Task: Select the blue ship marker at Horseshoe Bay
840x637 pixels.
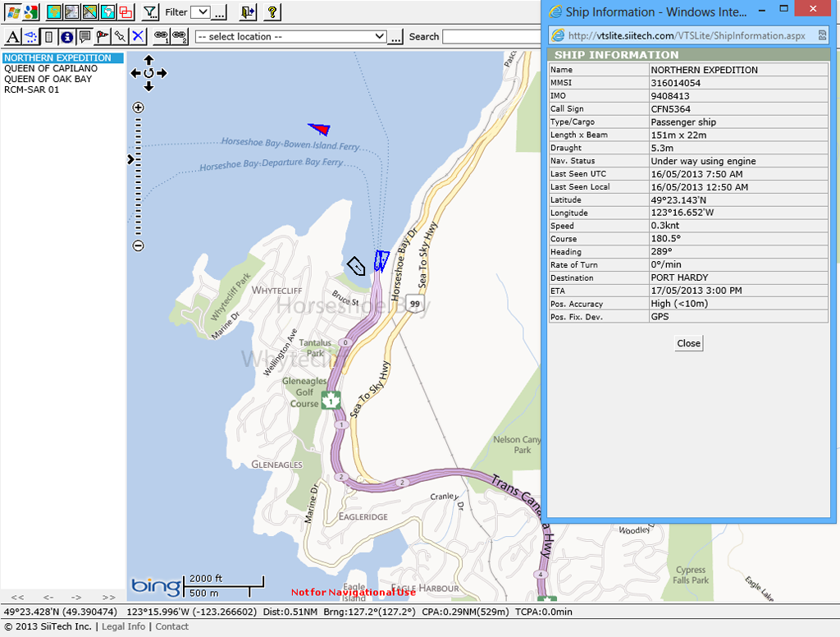Action: [x=381, y=260]
